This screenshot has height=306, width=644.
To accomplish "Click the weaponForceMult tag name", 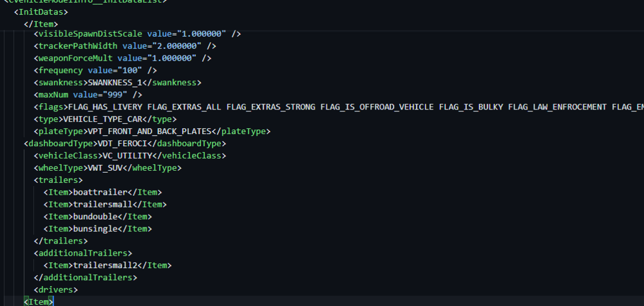I will click(x=75, y=59).
